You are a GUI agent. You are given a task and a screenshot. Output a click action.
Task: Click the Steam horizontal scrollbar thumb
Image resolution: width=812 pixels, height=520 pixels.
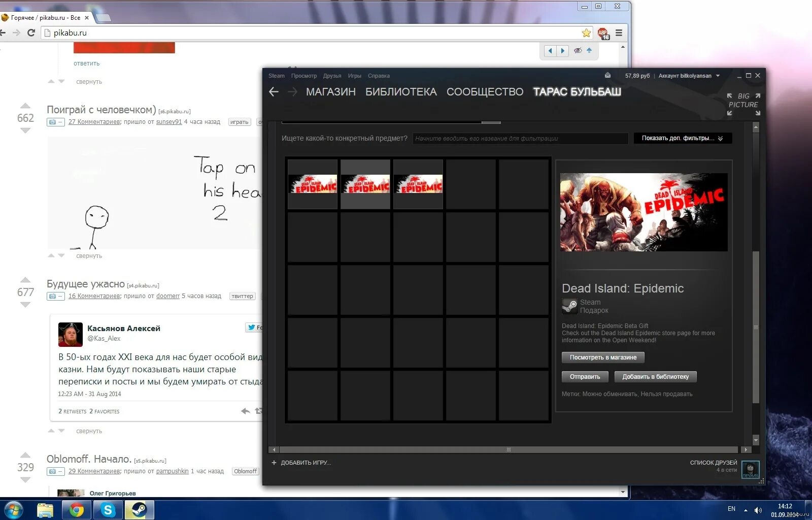tap(509, 450)
